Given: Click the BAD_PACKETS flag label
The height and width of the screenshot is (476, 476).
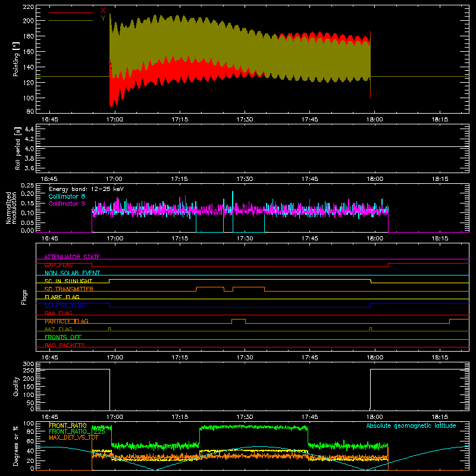Looking at the screenshot, I should 65,345.
